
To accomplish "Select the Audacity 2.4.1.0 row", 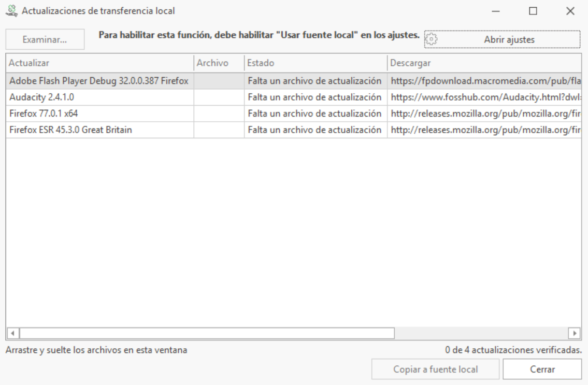I will pos(98,97).
